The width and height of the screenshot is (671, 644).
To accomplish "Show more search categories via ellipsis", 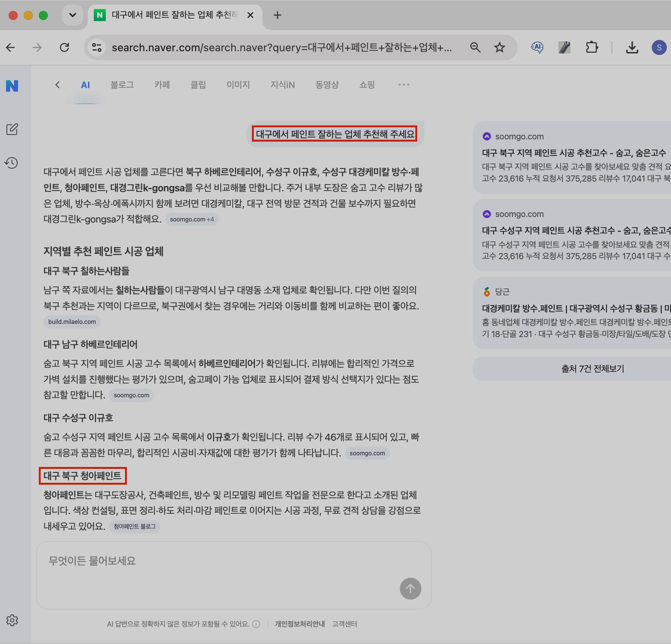I will pos(404,85).
